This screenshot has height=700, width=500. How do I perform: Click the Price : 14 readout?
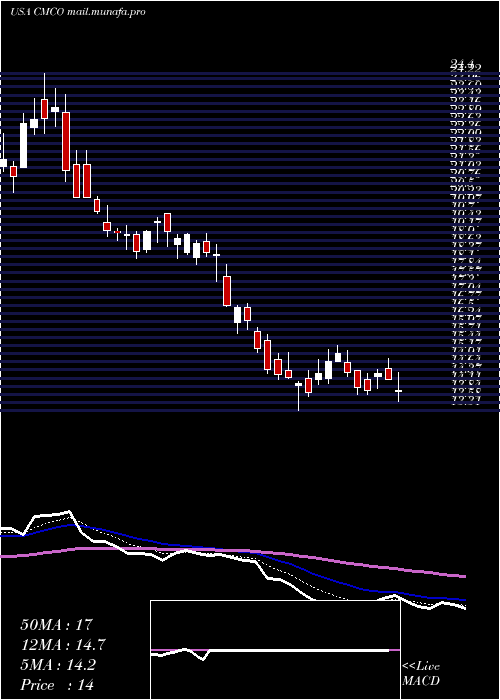57,685
